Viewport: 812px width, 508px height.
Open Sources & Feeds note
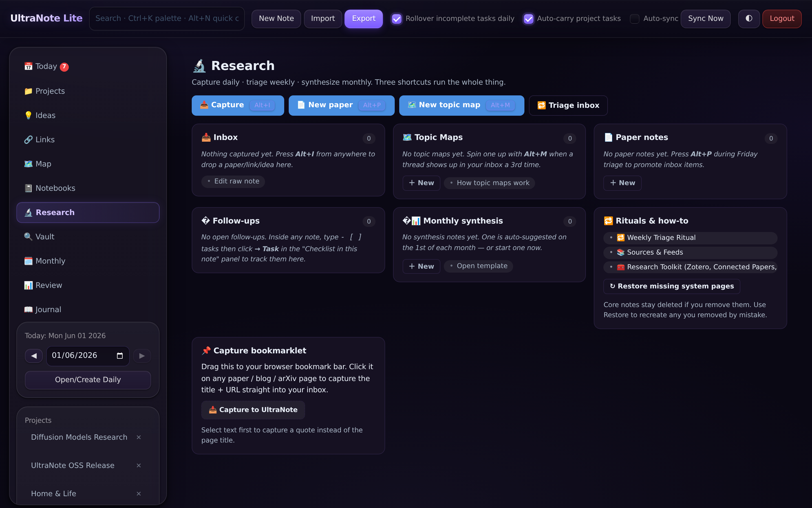690,253
